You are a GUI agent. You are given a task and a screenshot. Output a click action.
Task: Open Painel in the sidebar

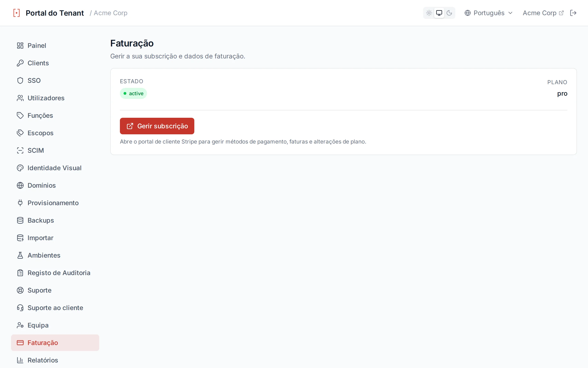[x=55, y=46]
